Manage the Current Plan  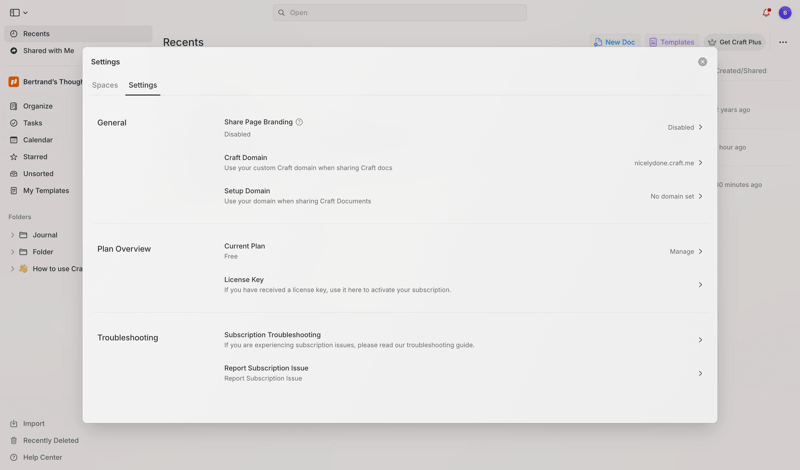click(x=685, y=251)
